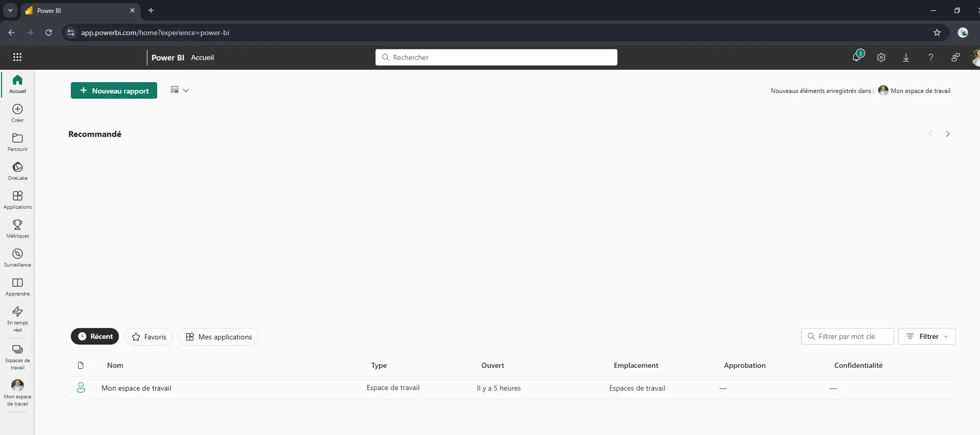Open the app launcher waffle icon
This screenshot has width=980, height=435.
coord(17,57)
